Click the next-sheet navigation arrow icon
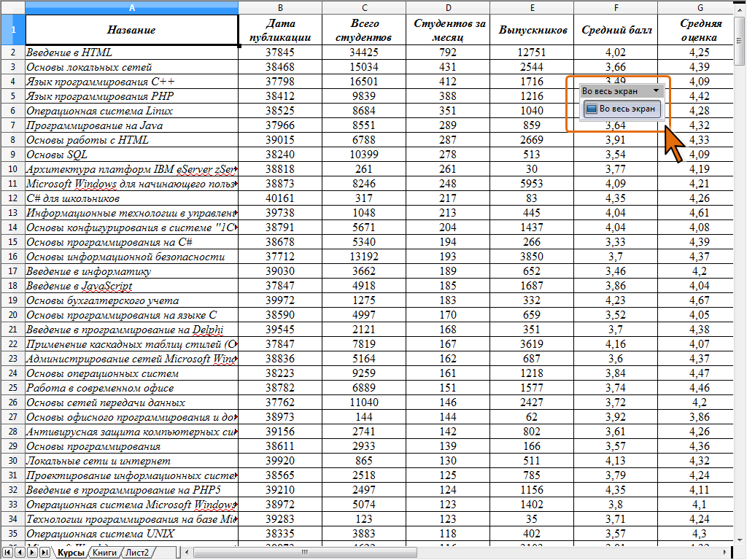This screenshot has height=560, width=747. pos(32,553)
